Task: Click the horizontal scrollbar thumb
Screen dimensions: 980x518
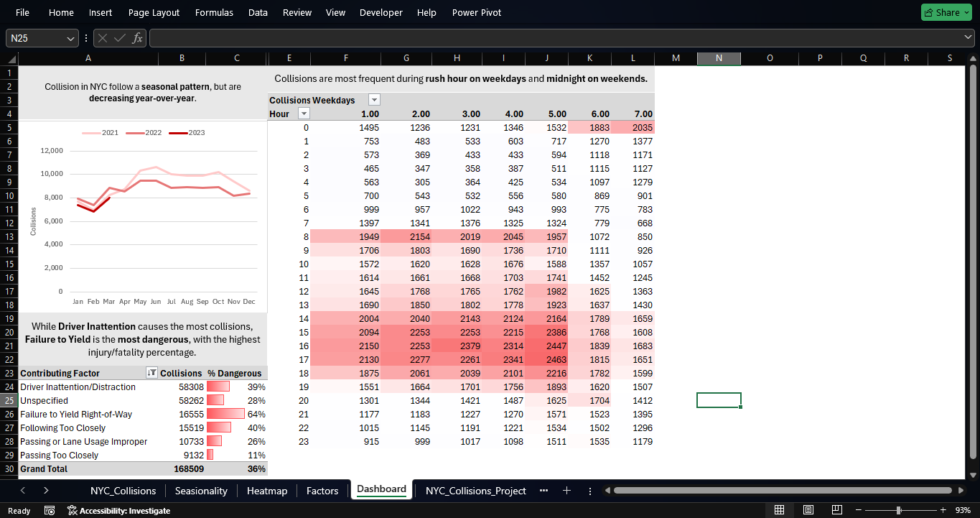Action: tap(783, 491)
